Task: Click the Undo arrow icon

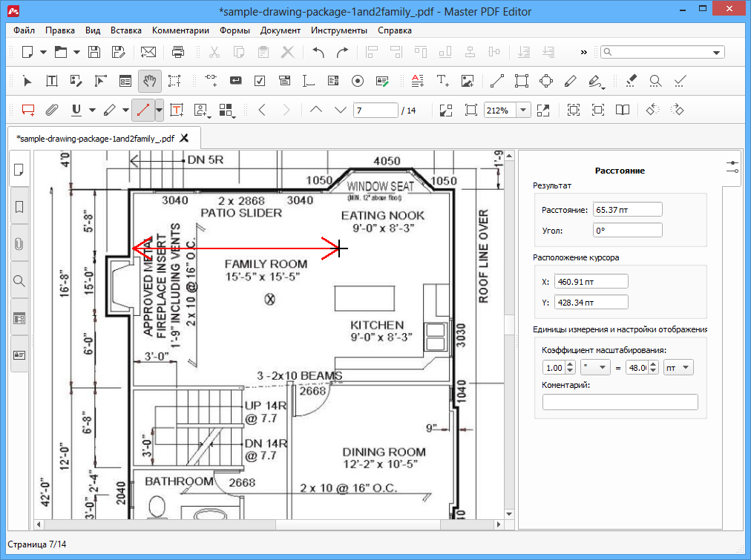Action: click(318, 52)
